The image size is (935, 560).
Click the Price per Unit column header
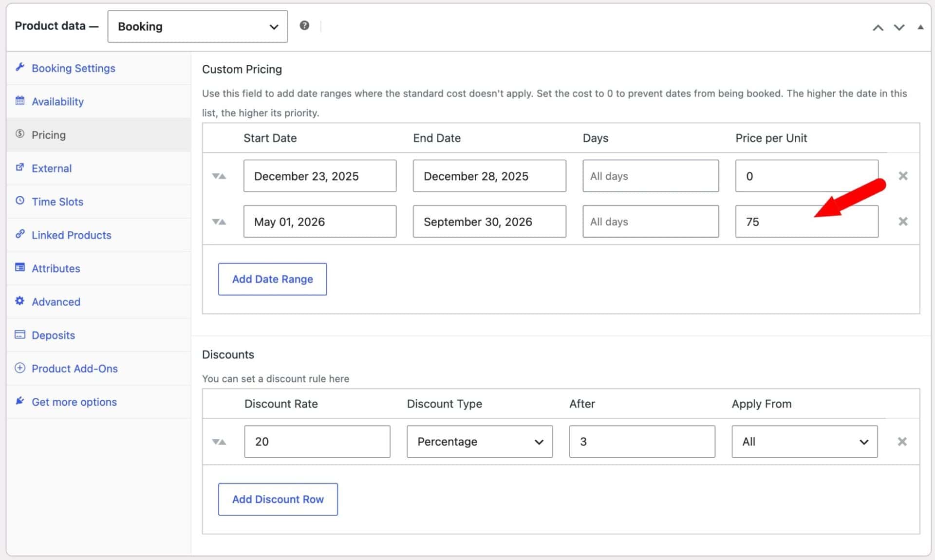click(771, 138)
